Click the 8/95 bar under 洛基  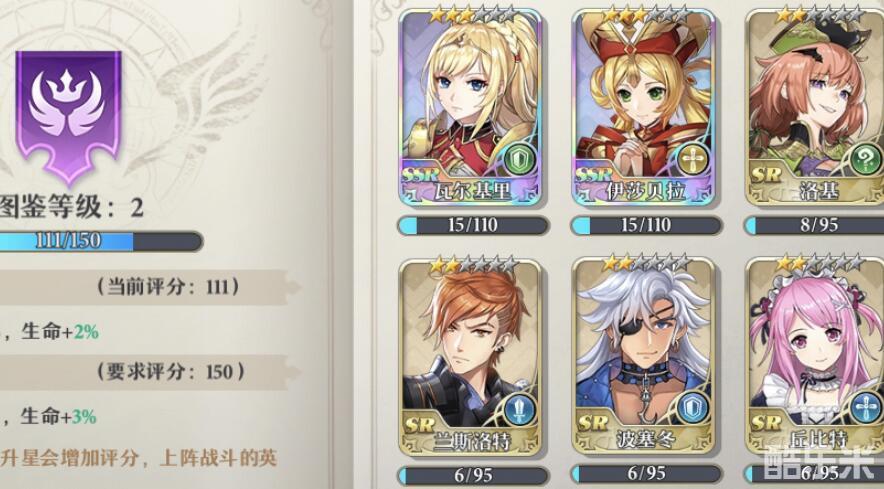click(x=815, y=226)
